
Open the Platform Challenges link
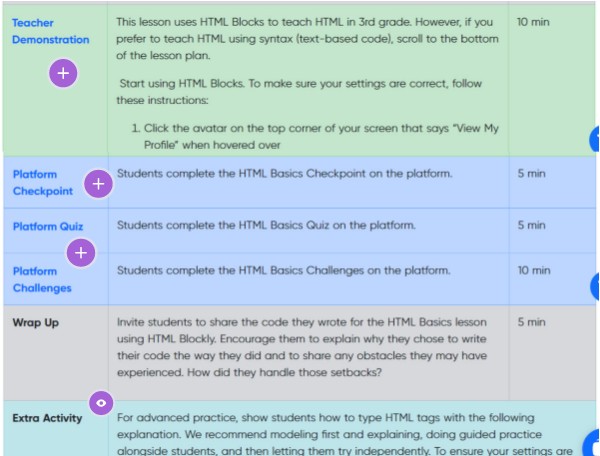pyautogui.click(x=42, y=279)
